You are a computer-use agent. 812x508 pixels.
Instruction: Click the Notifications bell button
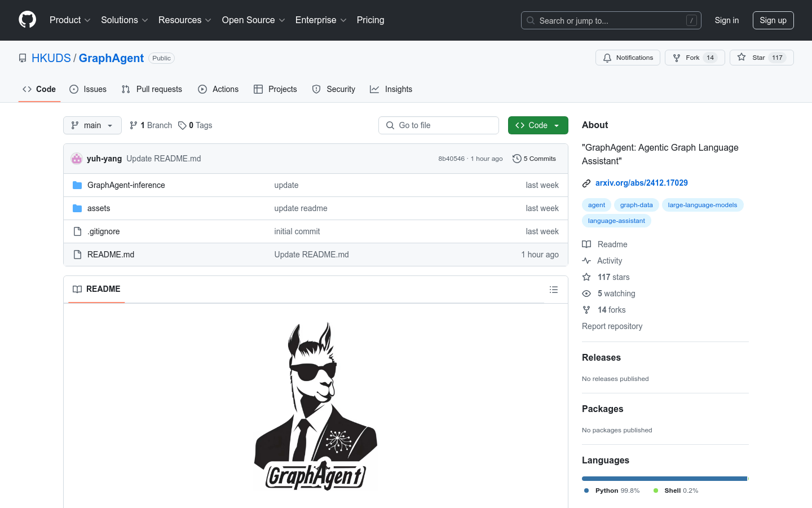628,58
